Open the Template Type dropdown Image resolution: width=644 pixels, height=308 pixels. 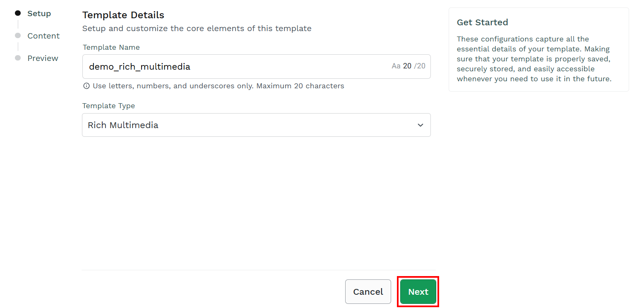tap(256, 125)
